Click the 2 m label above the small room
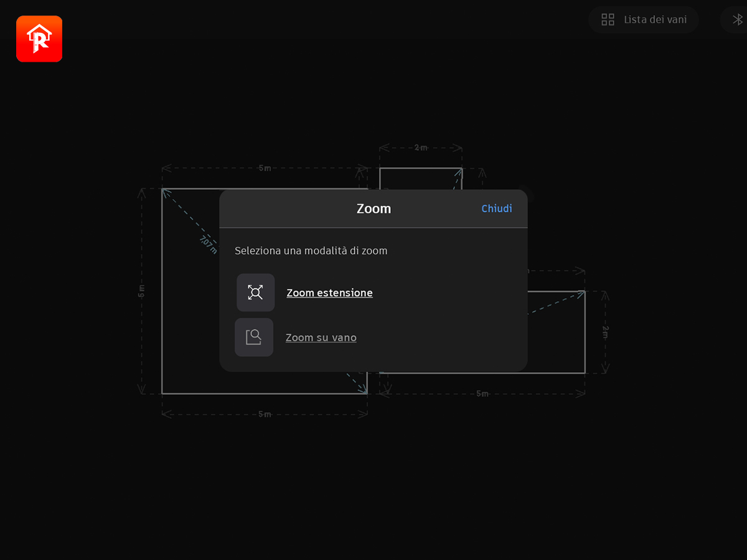This screenshot has height=560, width=747. tap(421, 148)
